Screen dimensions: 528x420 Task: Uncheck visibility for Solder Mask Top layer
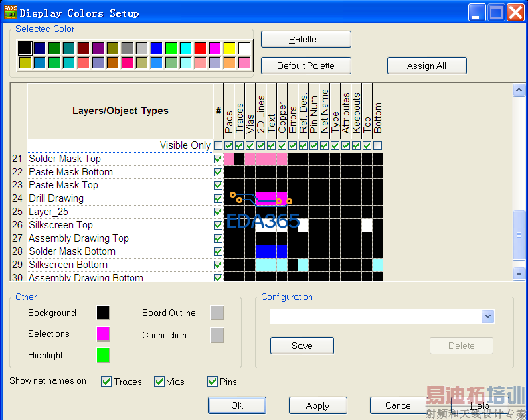pos(219,159)
